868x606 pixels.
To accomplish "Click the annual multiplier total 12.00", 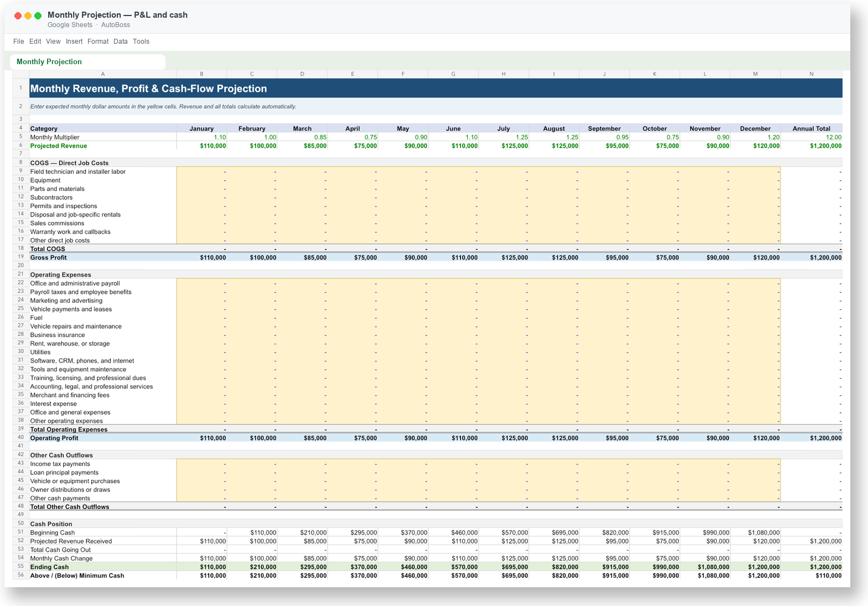I will 812,137.
